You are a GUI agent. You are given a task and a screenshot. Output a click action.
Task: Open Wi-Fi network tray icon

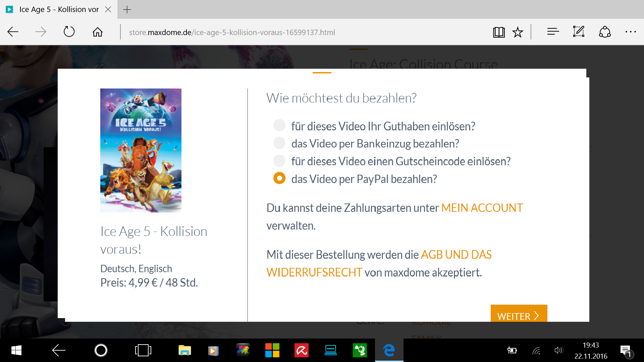[536, 351]
